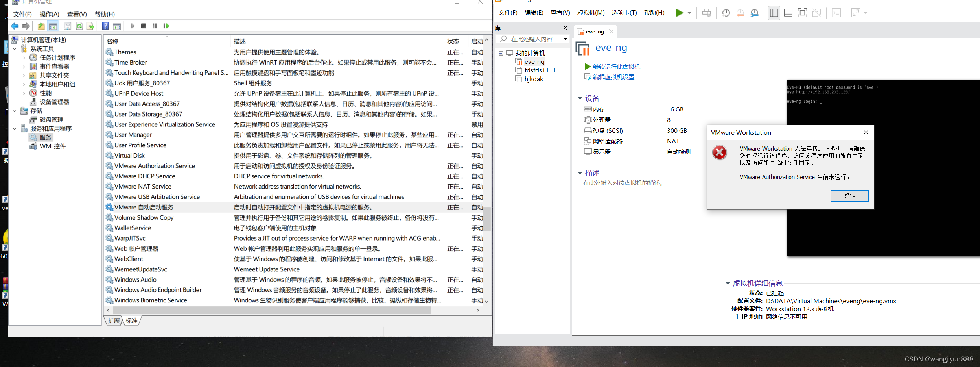
Task: Switch to 扩展 tab below services list
Action: pos(114,321)
